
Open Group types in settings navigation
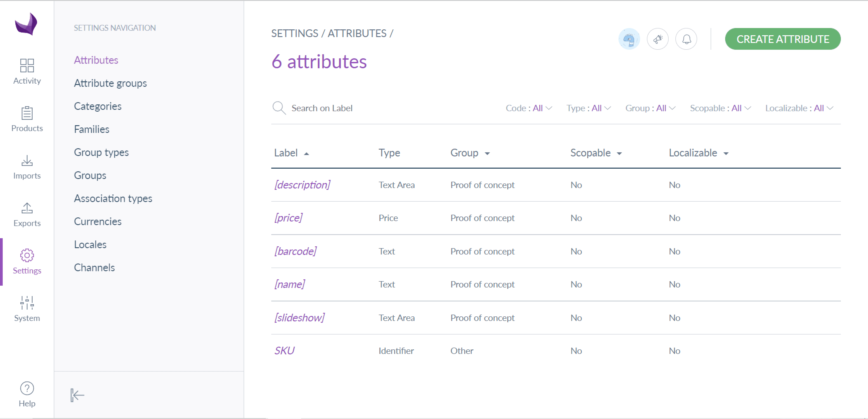[101, 152]
